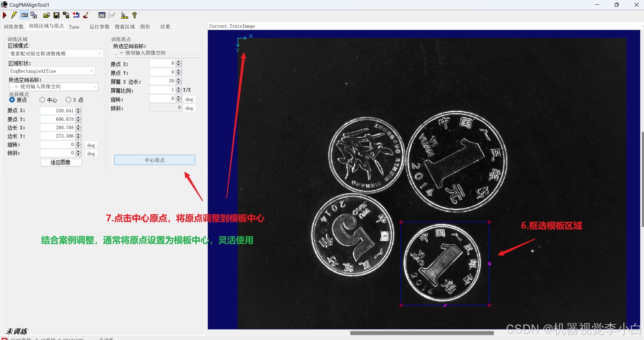Viewport: 644px width, 340px height.
Task: Click the deg unit button beside region 倾斜
Action: [x=91, y=154]
